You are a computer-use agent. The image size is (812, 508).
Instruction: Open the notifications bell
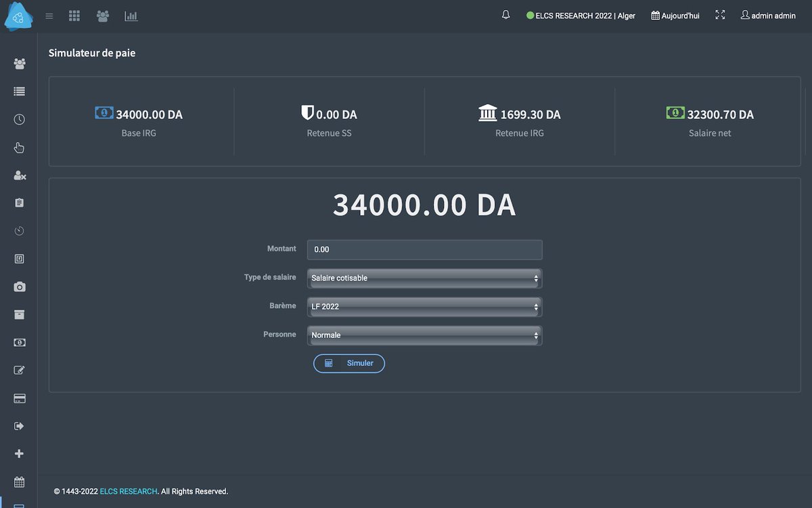pyautogui.click(x=506, y=15)
